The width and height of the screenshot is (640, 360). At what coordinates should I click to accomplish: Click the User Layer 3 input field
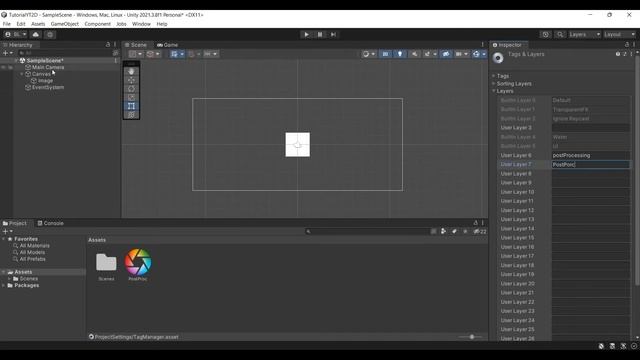(x=591, y=128)
